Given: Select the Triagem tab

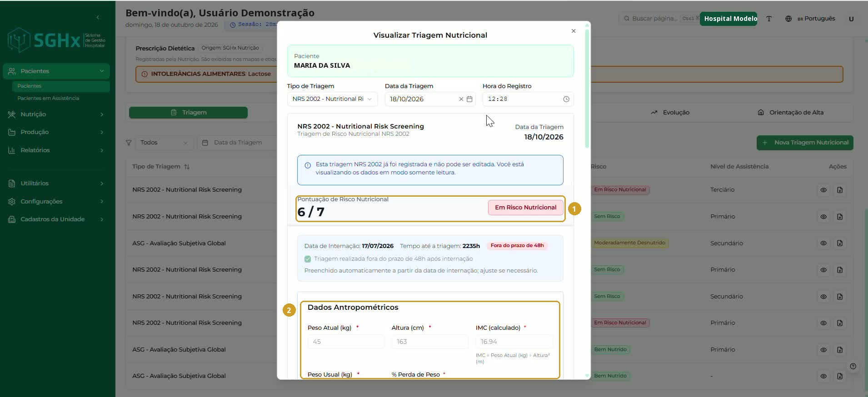Looking at the screenshot, I should 188,113.
